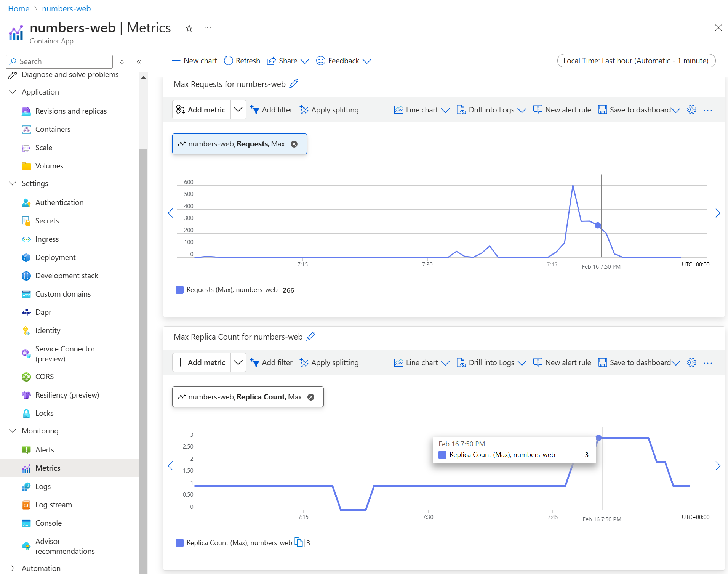Open more options ellipsis on Requests chart
Image resolution: width=728 pixels, height=574 pixels.
coord(708,110)
